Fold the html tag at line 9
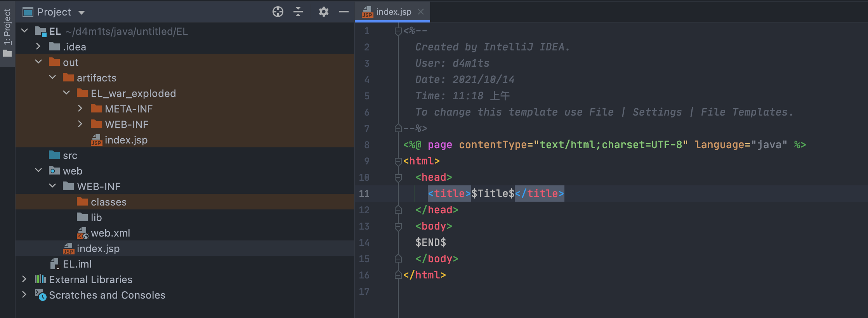868x318 pixels. (x=398, y=161)
